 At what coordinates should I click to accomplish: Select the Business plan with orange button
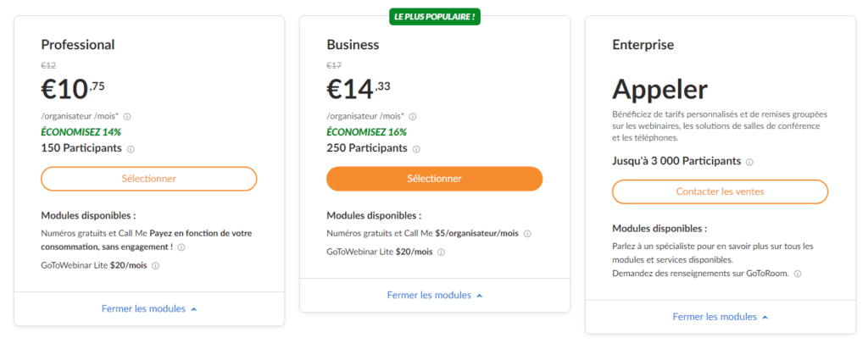[x=435, y=179]
